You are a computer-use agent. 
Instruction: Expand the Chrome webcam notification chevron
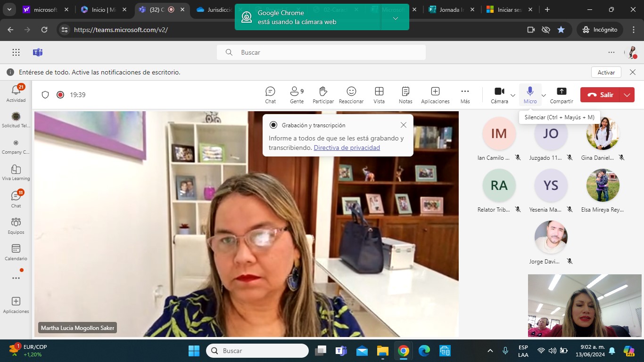coord(395,18)
